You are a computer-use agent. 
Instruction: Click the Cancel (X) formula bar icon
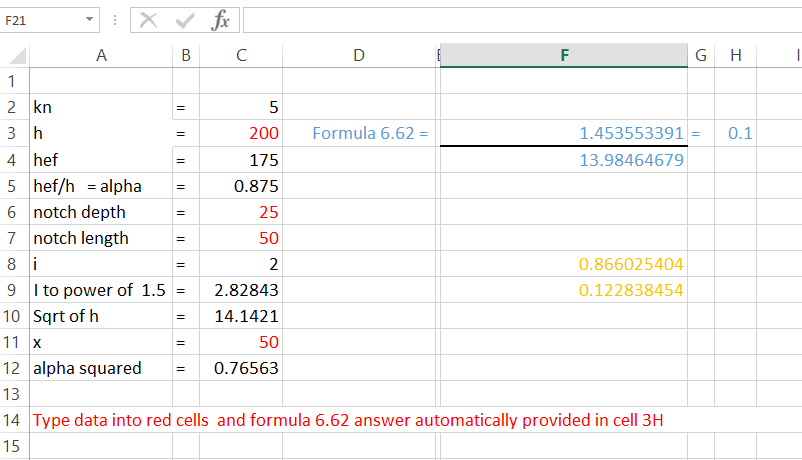[149, 20]
